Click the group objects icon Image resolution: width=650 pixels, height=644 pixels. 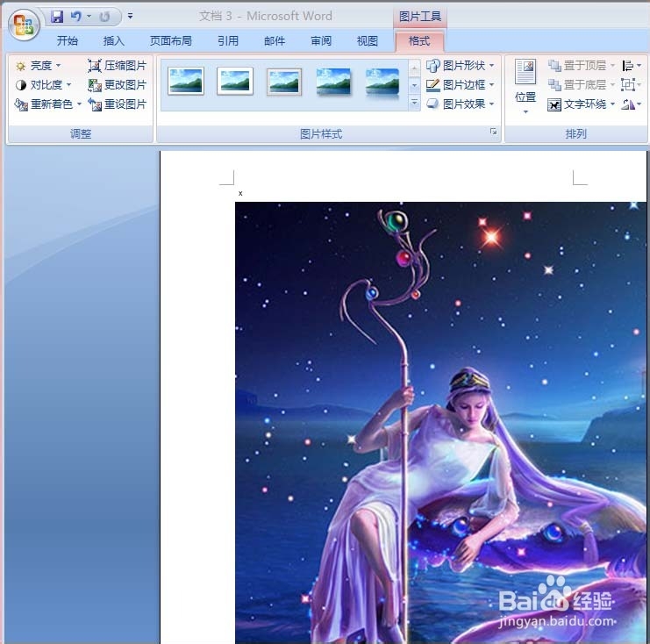[628, 85]
